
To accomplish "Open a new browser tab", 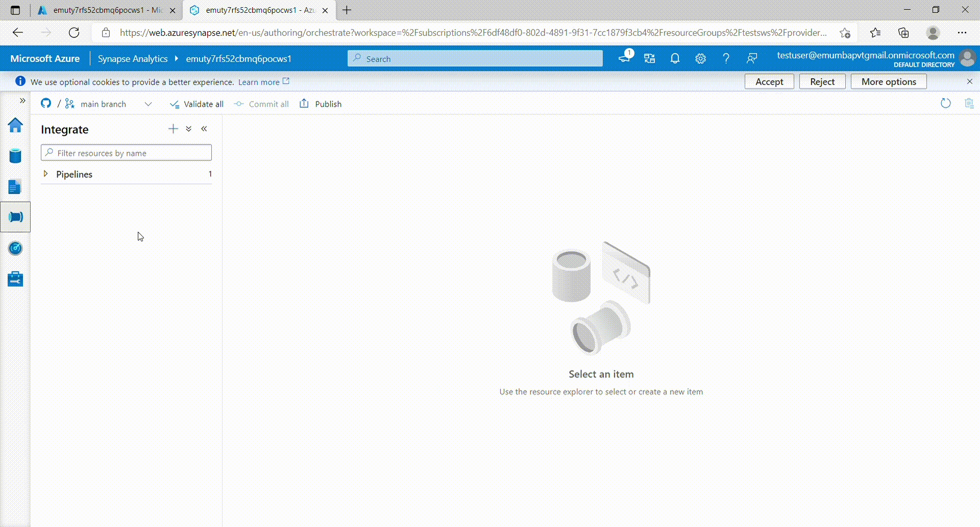I will point(347,10).
